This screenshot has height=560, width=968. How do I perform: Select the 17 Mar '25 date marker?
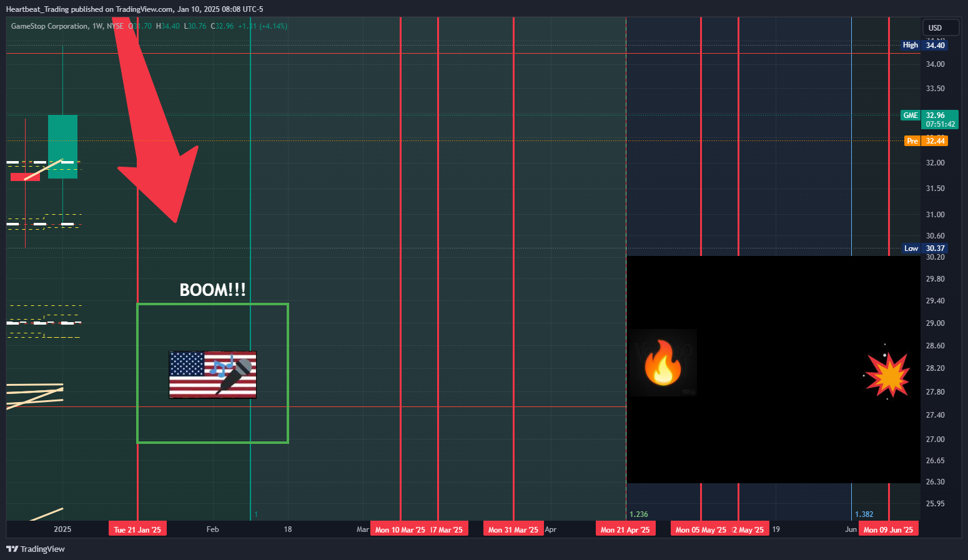tap(448, 529)
